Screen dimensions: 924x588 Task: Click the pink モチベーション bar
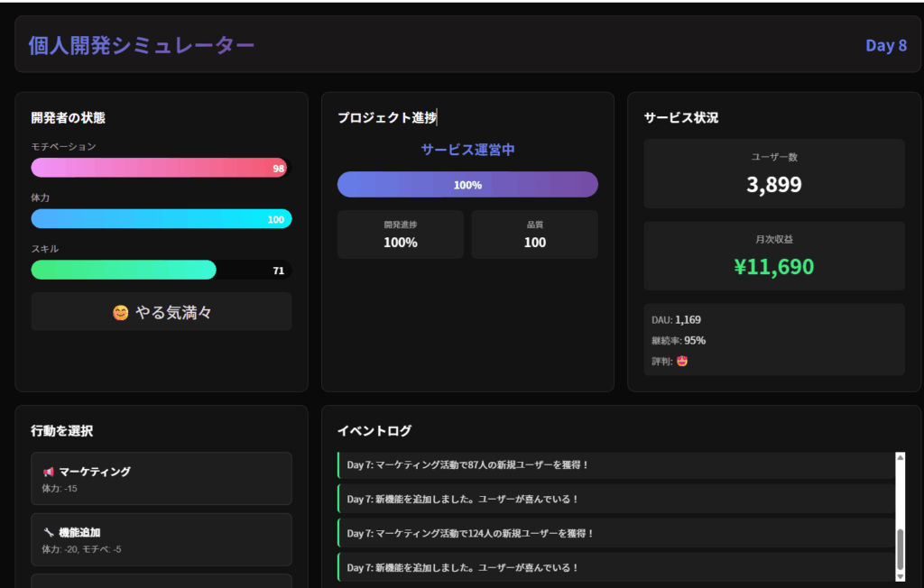[x=160, y=168]
